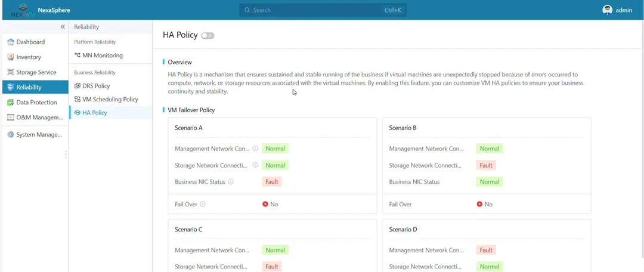
Task: Click the O&M Management icon
Action: [11, 118]
